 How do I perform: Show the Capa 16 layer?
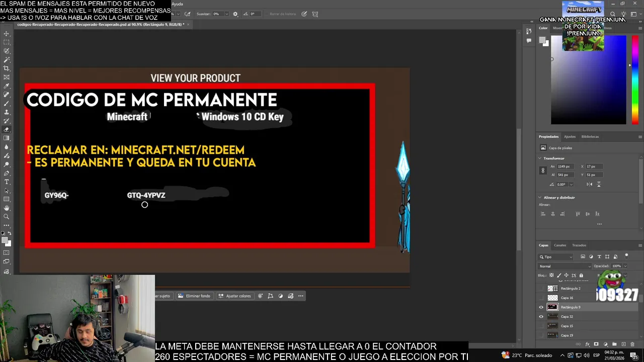point(541,298)
